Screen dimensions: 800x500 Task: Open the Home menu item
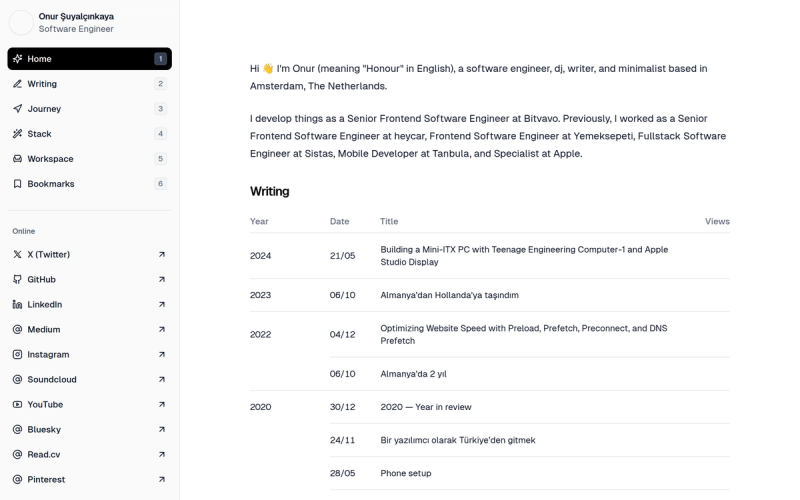coord(90,59)
